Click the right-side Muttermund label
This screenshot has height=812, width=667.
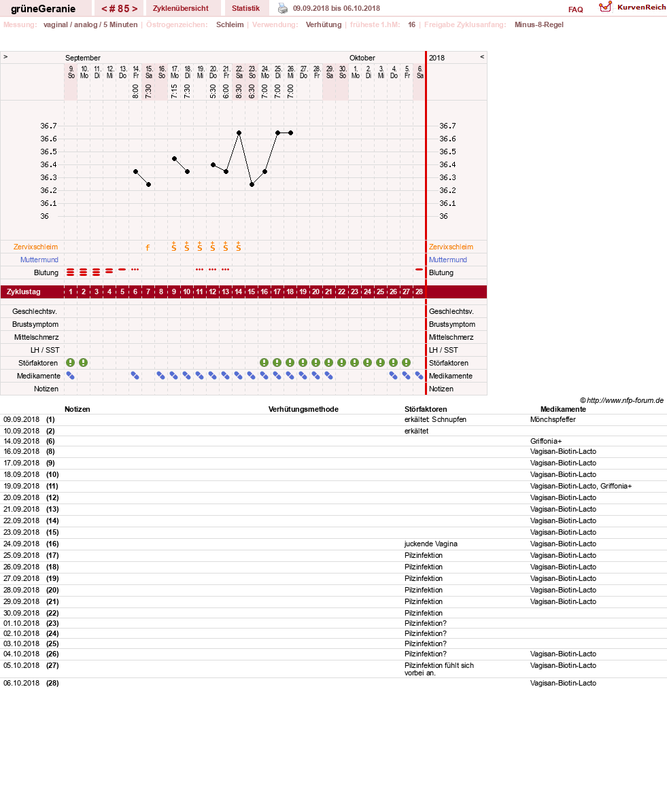pos(448,260)
